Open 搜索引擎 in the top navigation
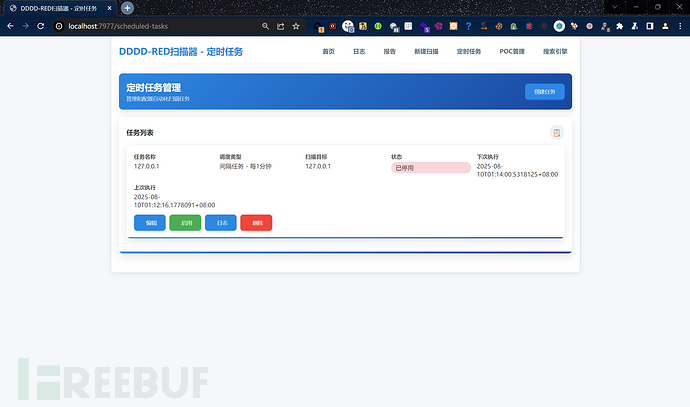The width and height of the screenshot is (690, 407). click(555, 51)
